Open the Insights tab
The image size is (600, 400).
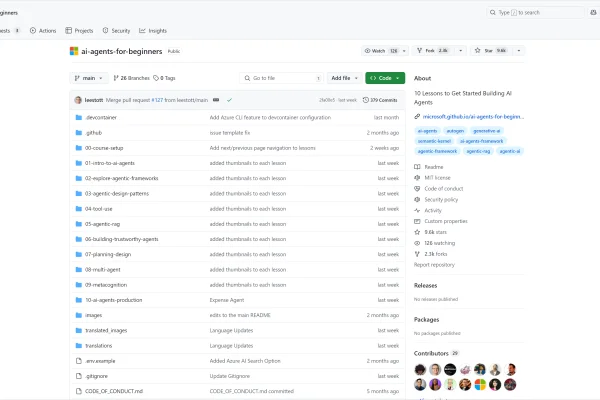[153, 31]
